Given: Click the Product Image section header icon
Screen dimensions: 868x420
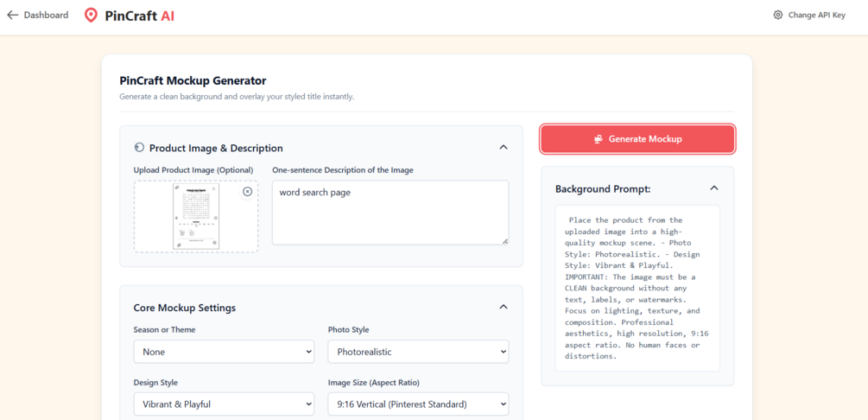Looking at the screenshot, I should click(139, 148).
